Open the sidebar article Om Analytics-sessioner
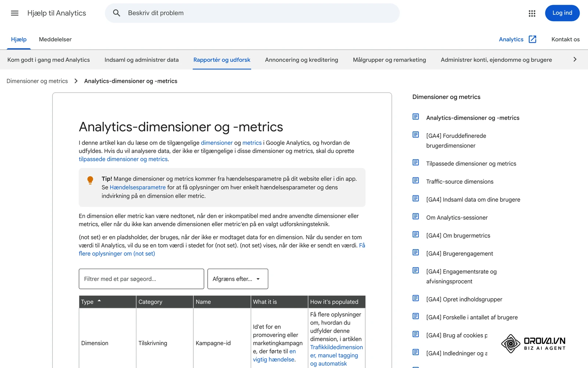This screenshot has height=368, width=588. pos(457,217)
